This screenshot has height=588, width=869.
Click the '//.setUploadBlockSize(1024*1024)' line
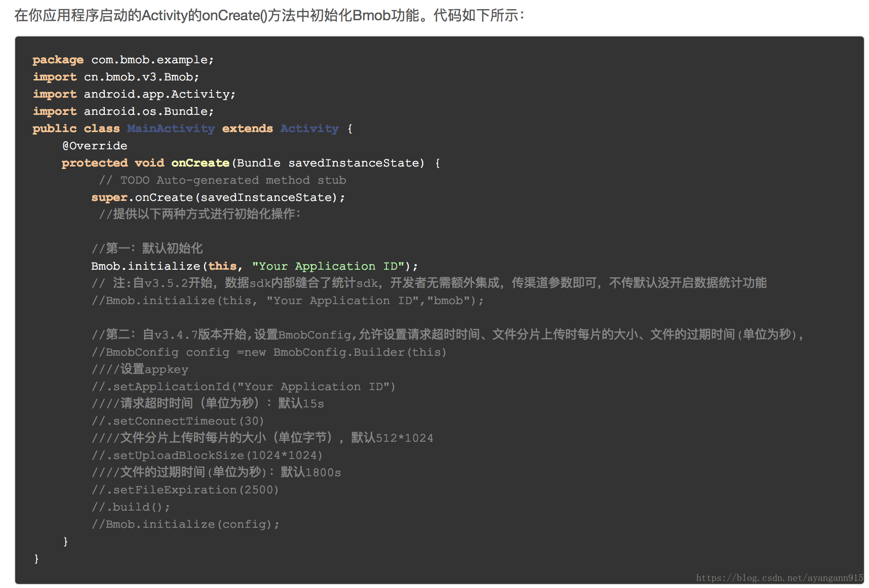[x=207, y=455]
